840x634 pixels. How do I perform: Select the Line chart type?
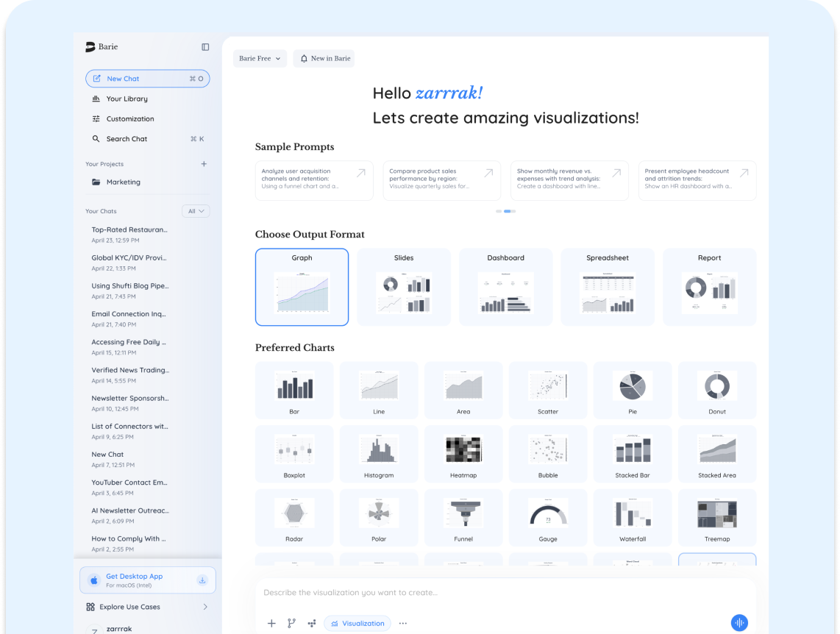pos(379,390)
